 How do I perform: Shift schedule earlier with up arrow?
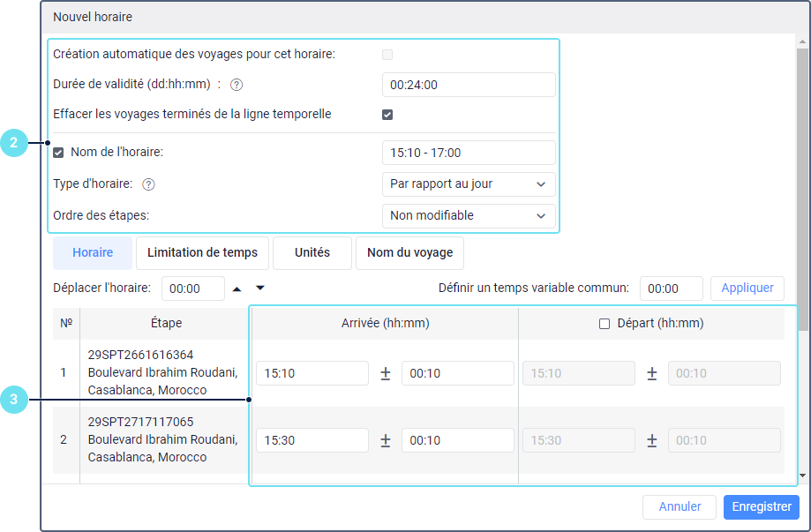click(x=237, y=288)
